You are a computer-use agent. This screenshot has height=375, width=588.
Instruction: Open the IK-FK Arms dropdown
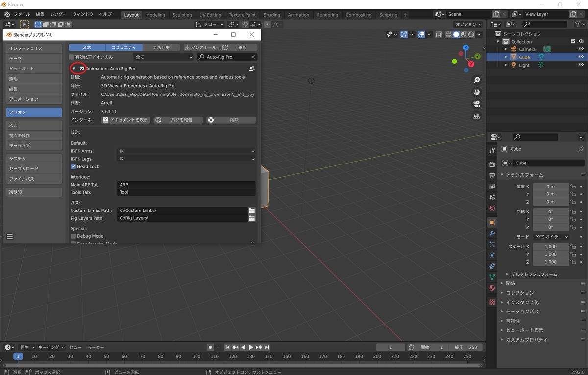[187, 151]
